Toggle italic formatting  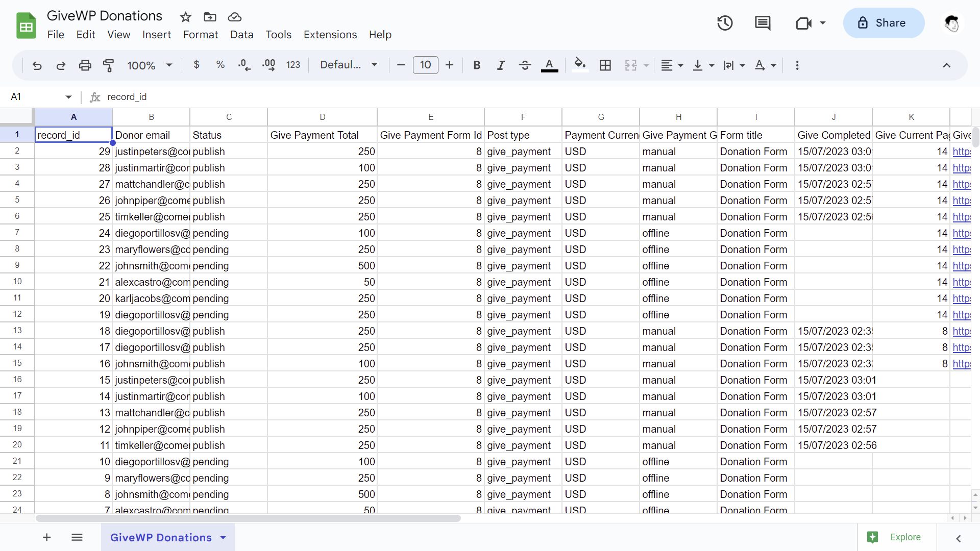501,65
